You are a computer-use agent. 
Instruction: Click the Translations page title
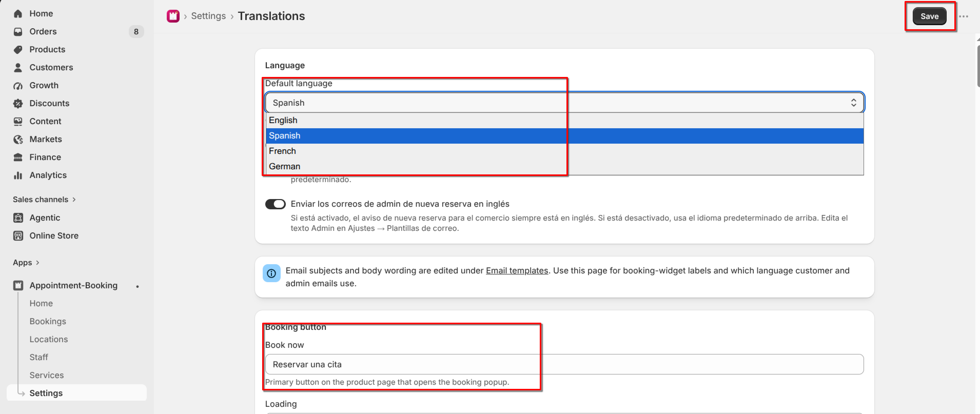coord(271,16)
